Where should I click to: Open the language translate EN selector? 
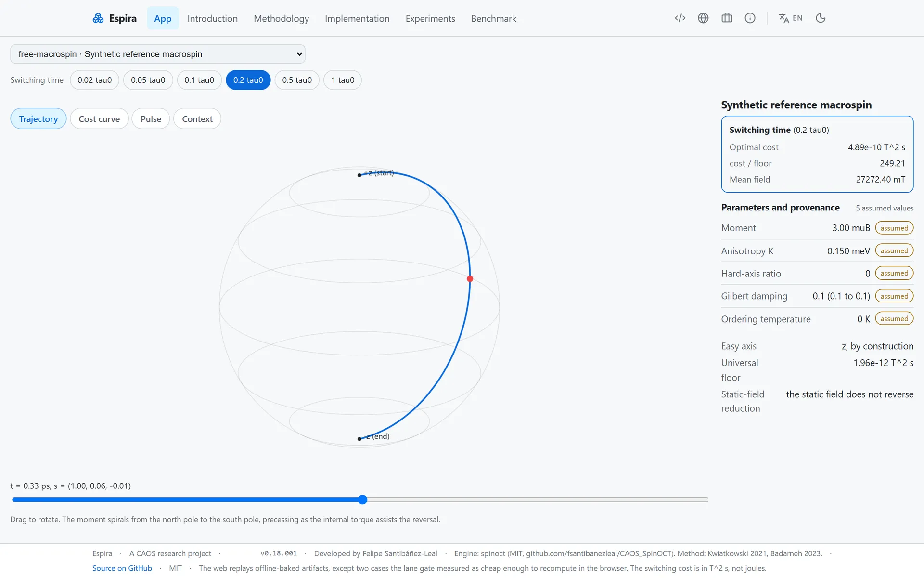(791, 18)
